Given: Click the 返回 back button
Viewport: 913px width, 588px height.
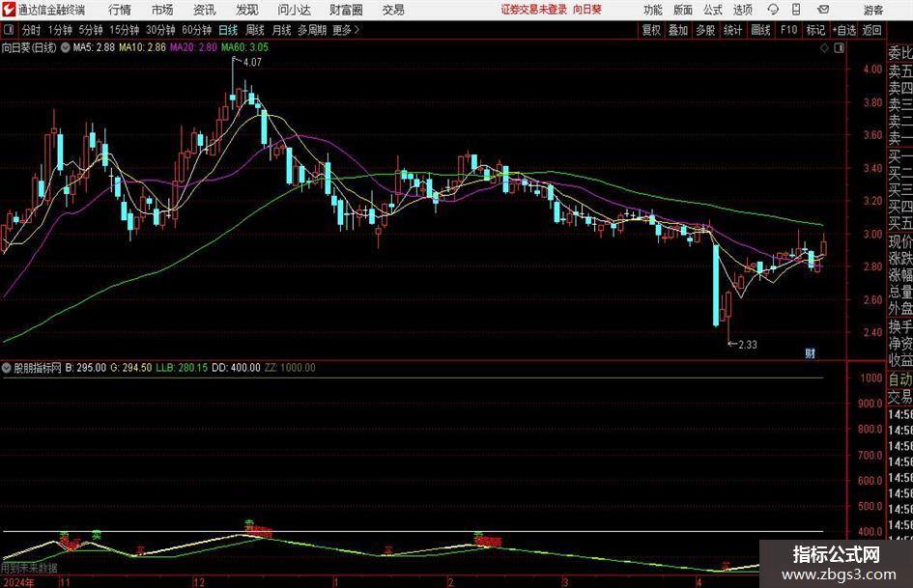Looking at the screenshot, I should [871, 30].
